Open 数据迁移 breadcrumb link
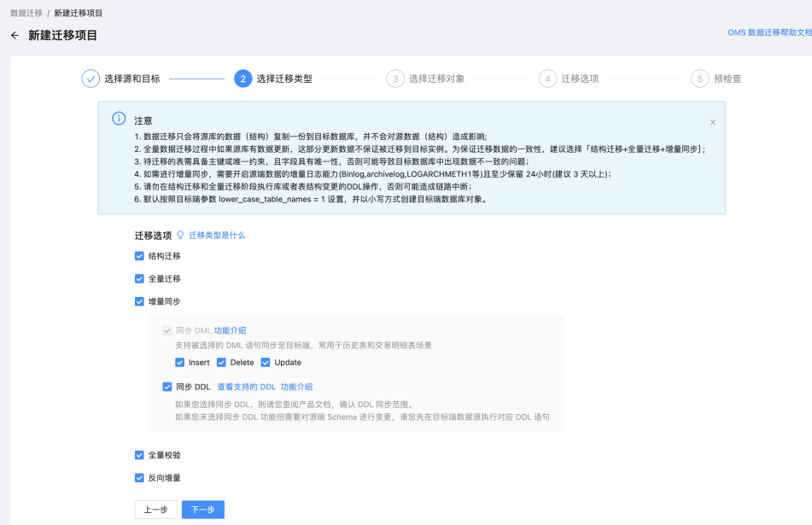This screenshot has height=525, width=812. click(x=26, y=13)
